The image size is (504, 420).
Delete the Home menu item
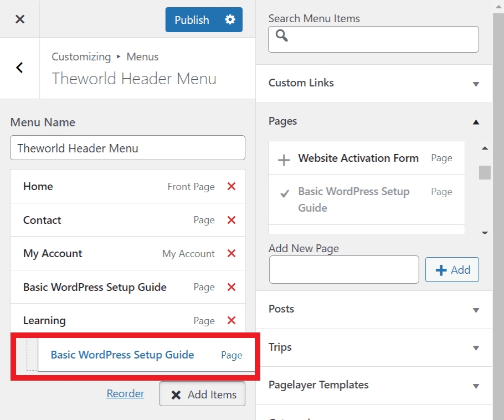232,187
